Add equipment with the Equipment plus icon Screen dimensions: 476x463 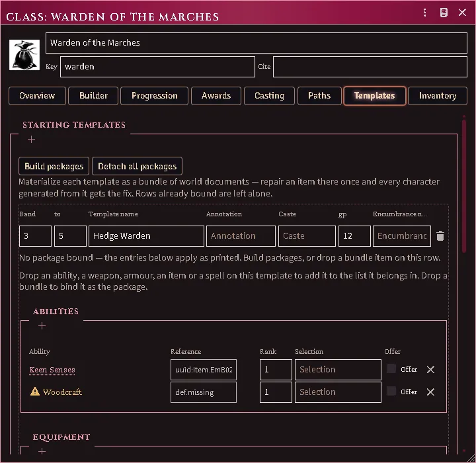tap(42, 451)
